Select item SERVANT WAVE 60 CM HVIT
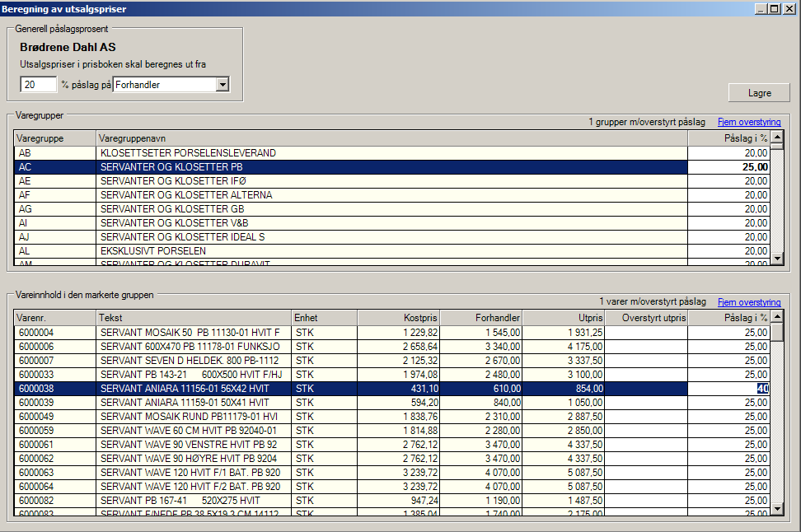Screen dimensions: 801x532 [x=391, y=431]
